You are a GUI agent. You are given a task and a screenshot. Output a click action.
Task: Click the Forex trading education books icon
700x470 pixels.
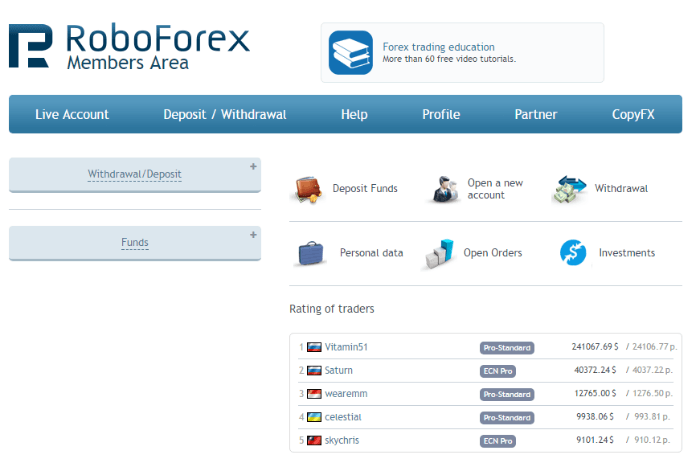point(350,52)
